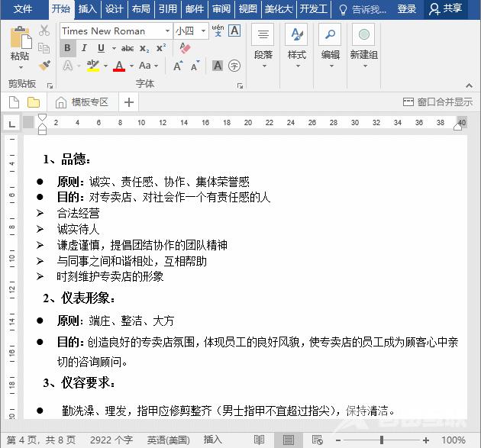Click the zoom slider in status bar
Image resolution: width=481 pixels, height=448 pixels.
click(382, 440)
